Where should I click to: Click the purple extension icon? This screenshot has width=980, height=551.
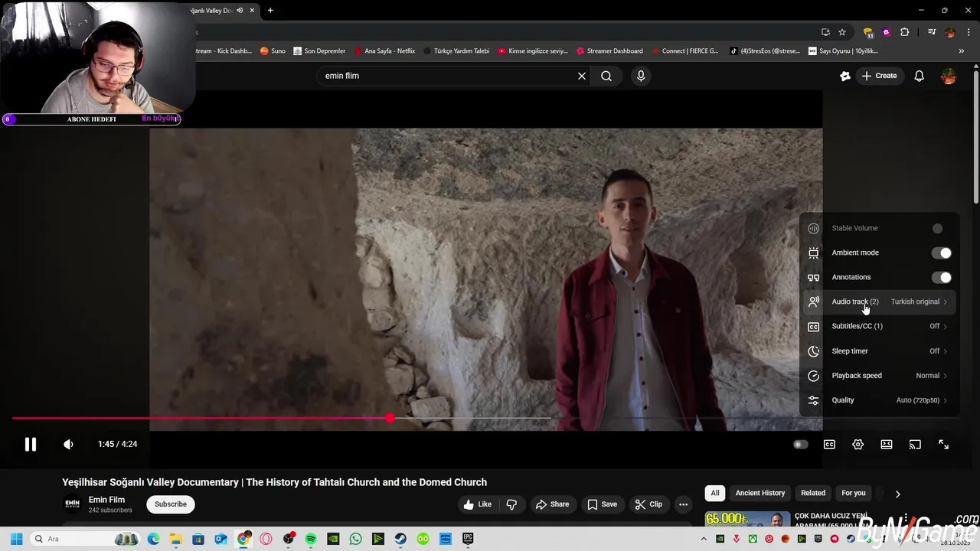click(887, 32)
